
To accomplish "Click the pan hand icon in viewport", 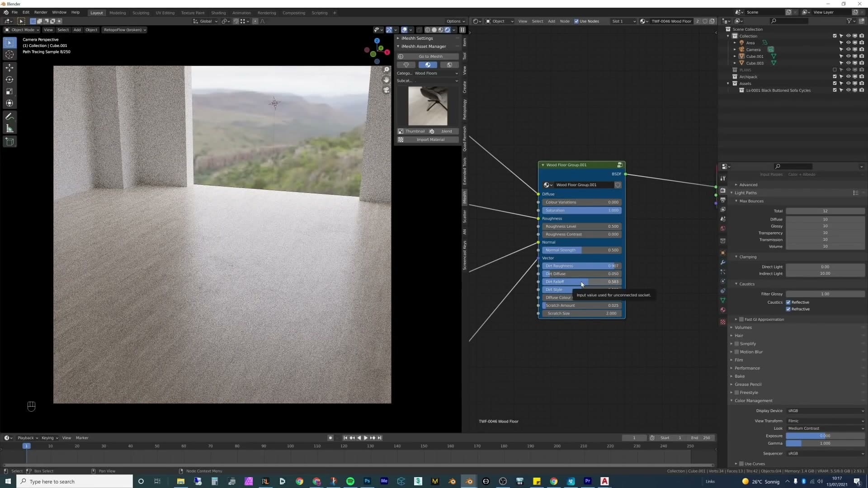I will coord(387,80).
